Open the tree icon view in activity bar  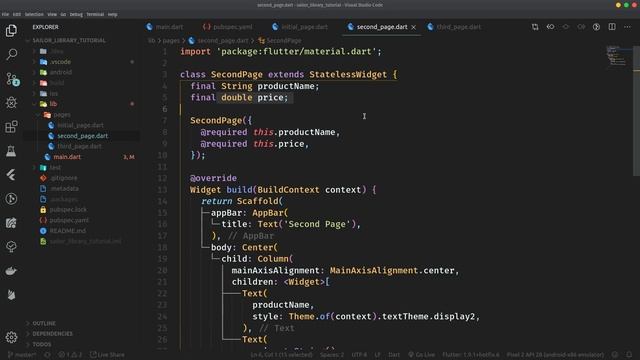pos(11,247)
